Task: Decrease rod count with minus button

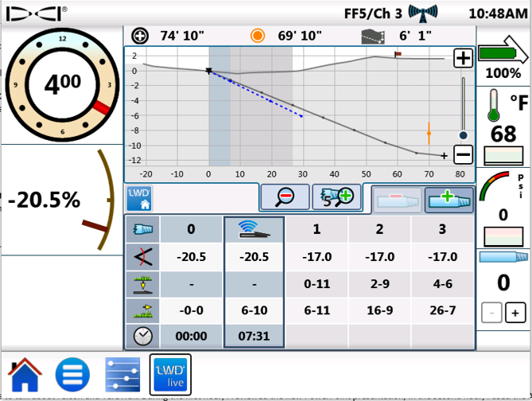Action: (x=491, y=313)
